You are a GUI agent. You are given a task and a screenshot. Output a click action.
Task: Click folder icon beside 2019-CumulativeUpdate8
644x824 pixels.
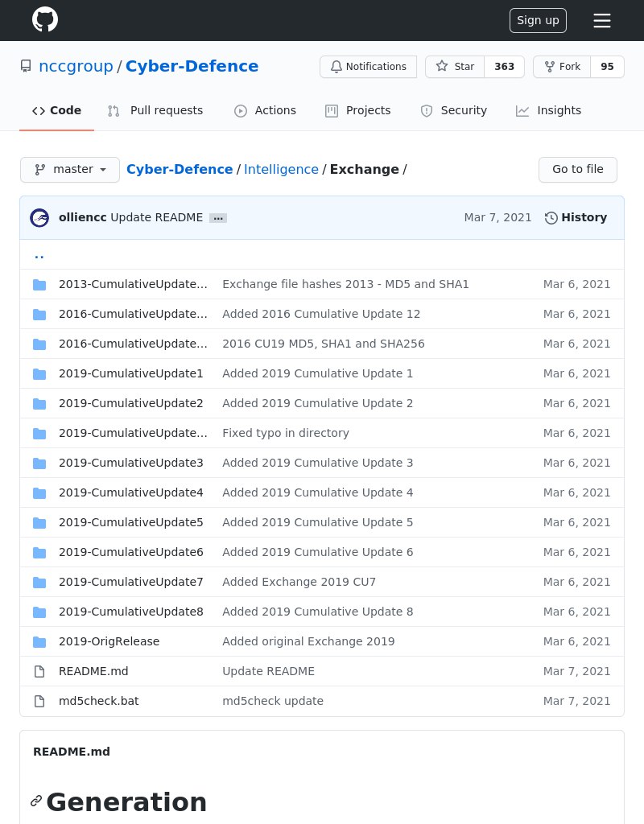[x=39, y=612]
